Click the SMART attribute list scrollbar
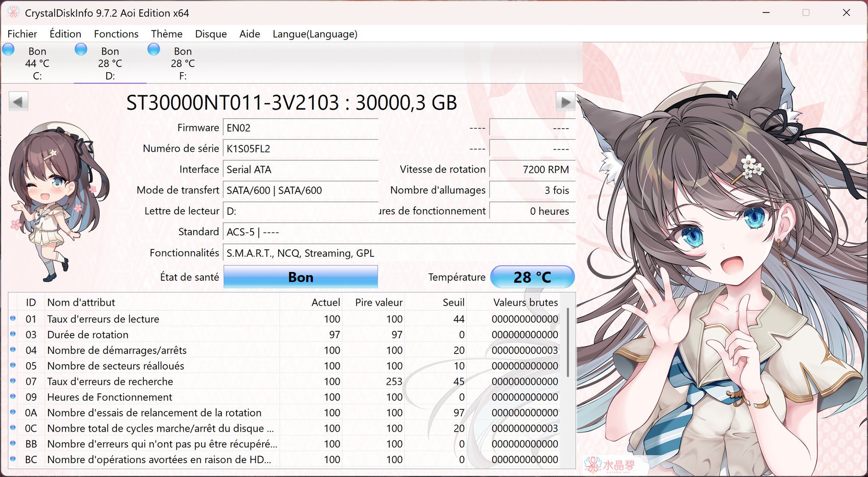The height and width of the screenshot is (477, 868). click(568, 342)
